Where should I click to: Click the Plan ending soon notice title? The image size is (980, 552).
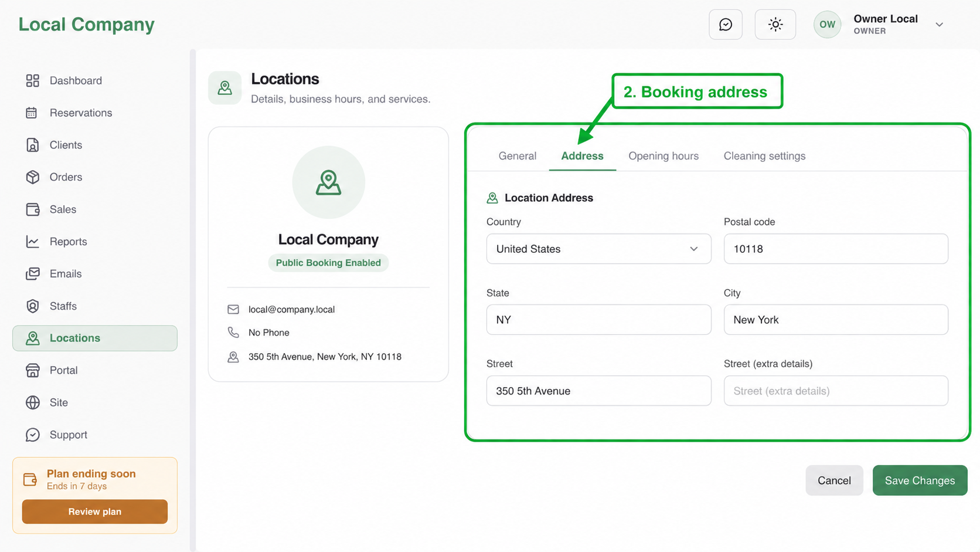pos(91,473)
